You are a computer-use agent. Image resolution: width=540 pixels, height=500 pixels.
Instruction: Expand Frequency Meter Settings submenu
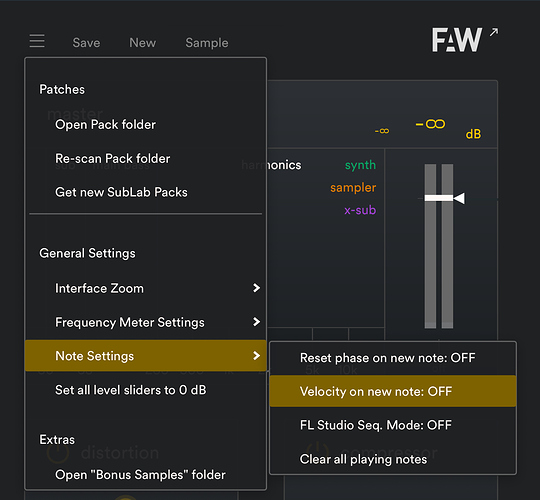click(x=145, y=322)
